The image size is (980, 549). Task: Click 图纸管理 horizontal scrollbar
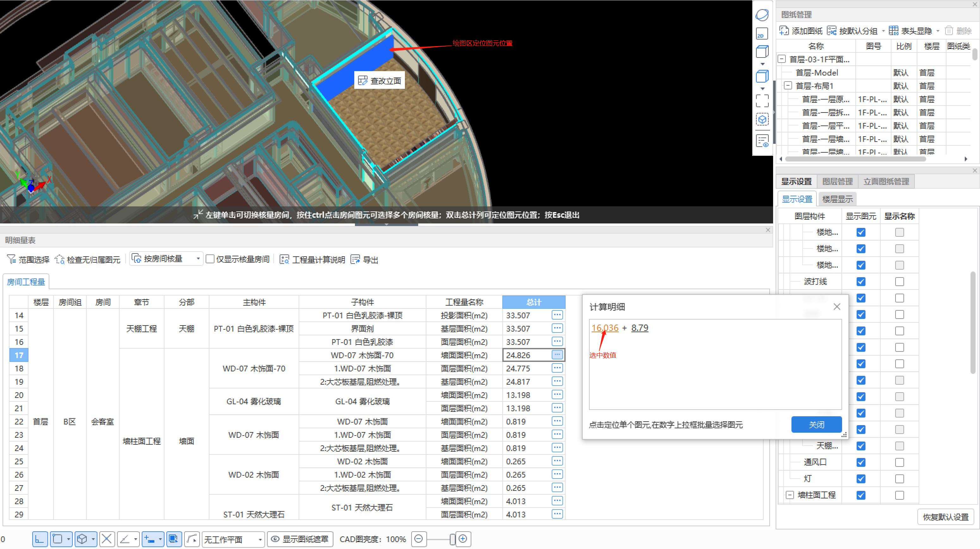[x=856, y=159]
